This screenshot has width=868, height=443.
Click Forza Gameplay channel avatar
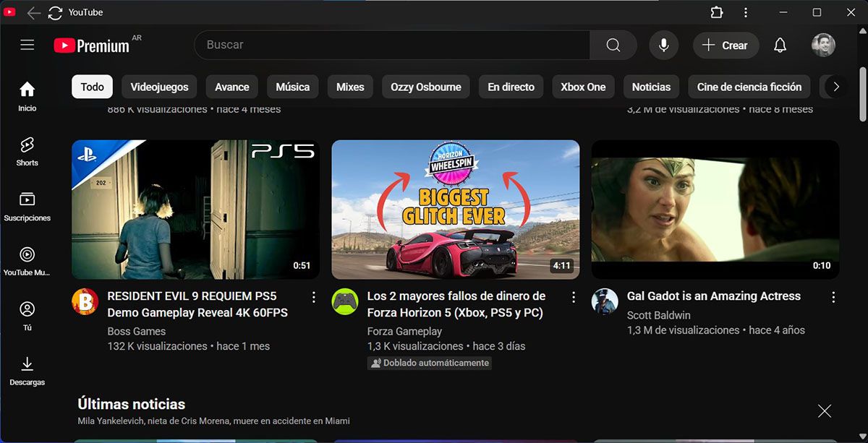click(x=345, y=301)
